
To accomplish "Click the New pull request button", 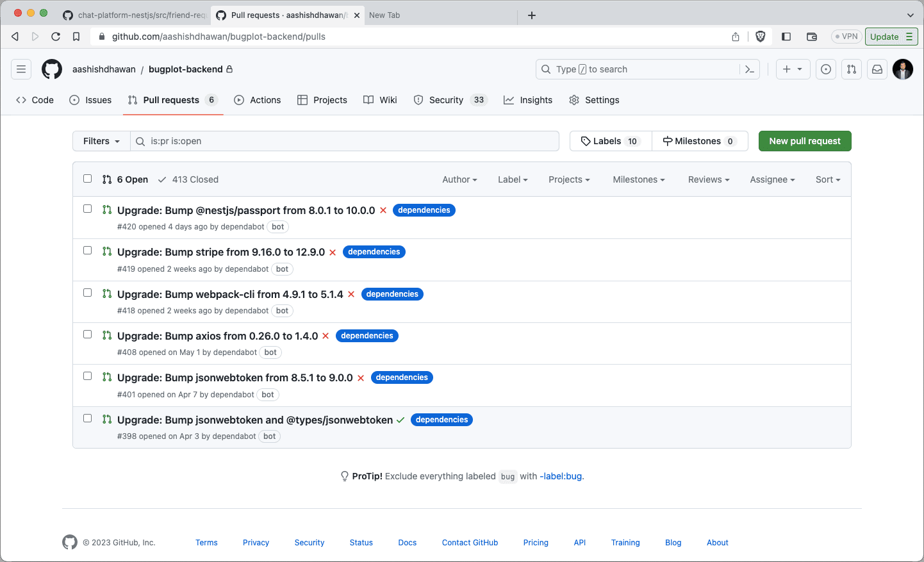I will pyautogui.click(x=804, y=140).
